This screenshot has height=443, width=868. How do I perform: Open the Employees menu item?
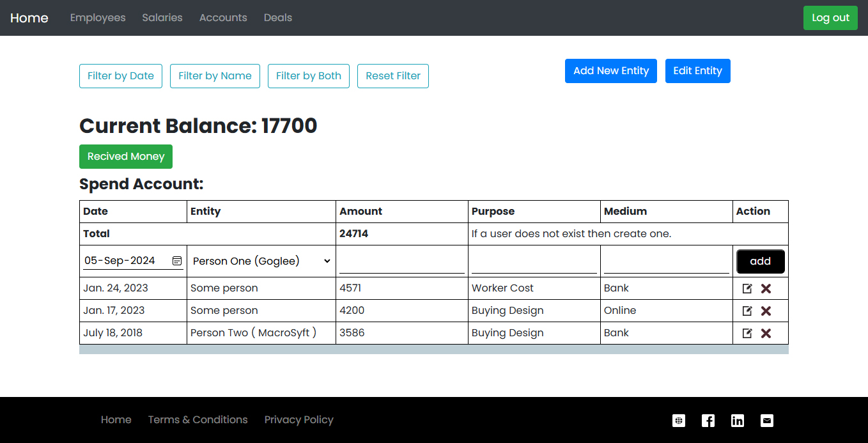click(98, 18)
